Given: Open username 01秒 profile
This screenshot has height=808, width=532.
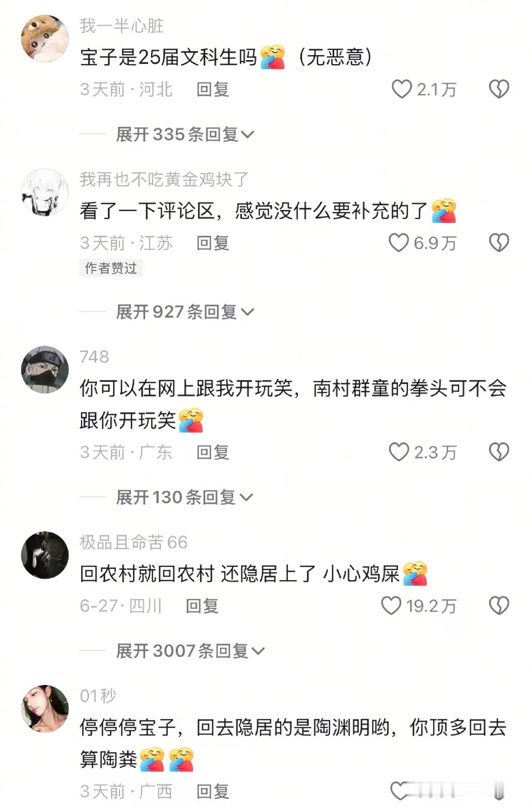Looking at the screenshot, I should pos(98,696).
